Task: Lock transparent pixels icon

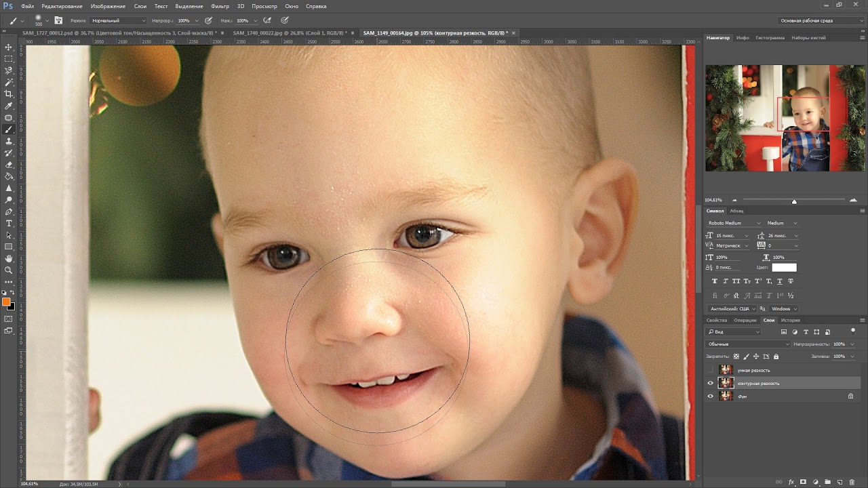Action: tap(736, 357)
